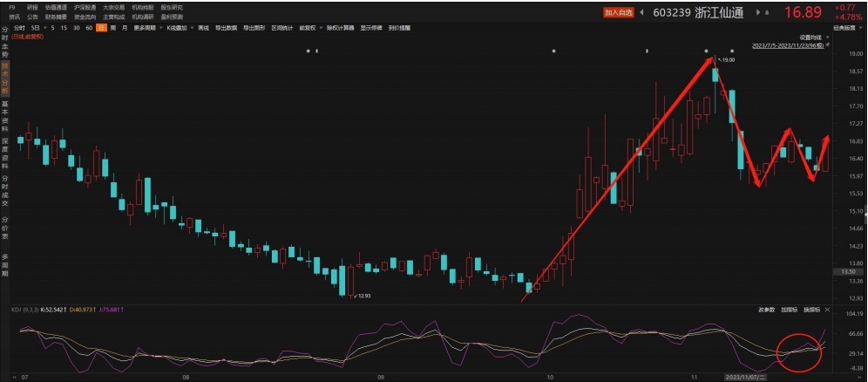Select the 5日 period
This screenshot has width=868, height=382.
36,28
